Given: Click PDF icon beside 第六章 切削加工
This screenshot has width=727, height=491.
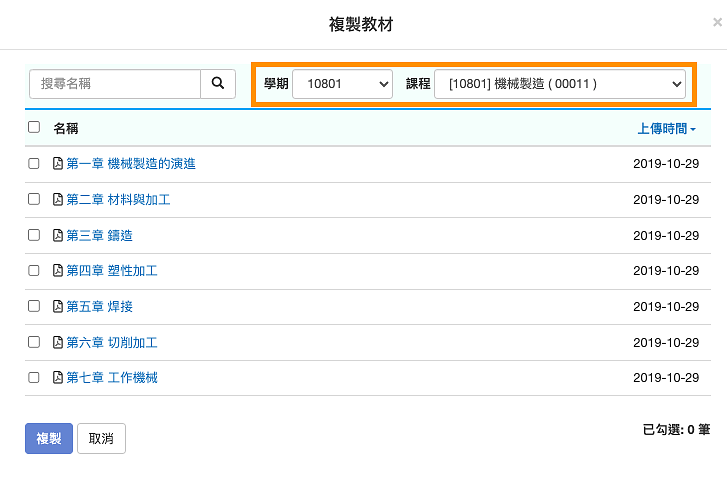Looking at the screenshot, I should pyautogui.click(x=57, y=343).
